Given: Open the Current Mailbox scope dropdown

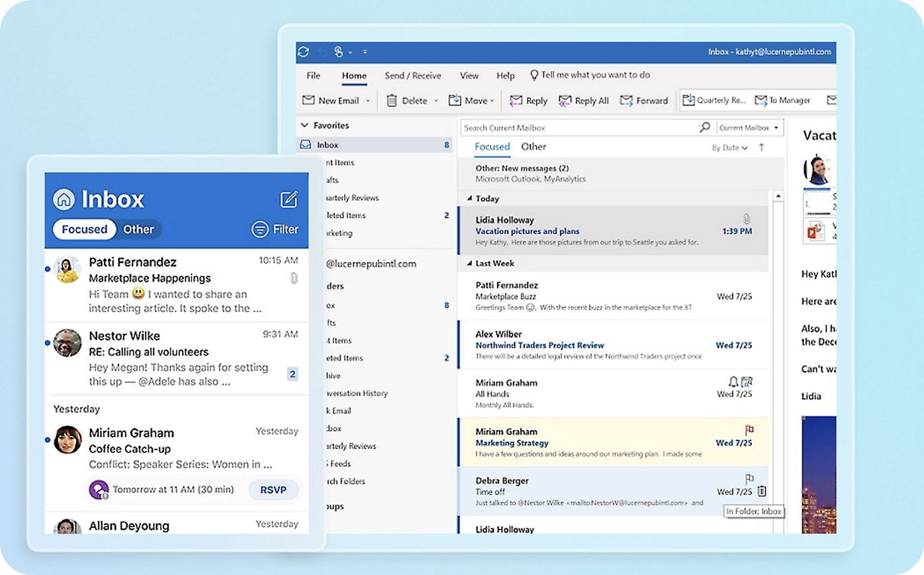Looking at the screenshot, I should click(x=749, y=128).
